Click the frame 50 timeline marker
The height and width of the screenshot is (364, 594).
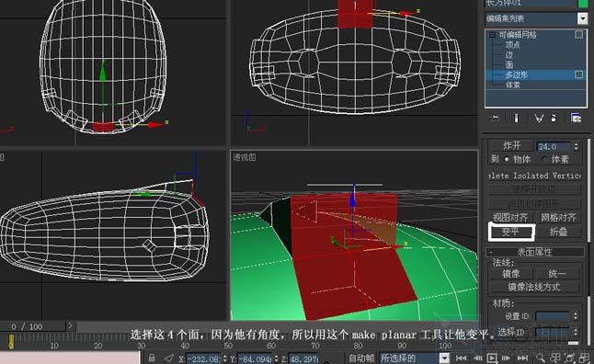pyautogui.click(x=228, y=345)
